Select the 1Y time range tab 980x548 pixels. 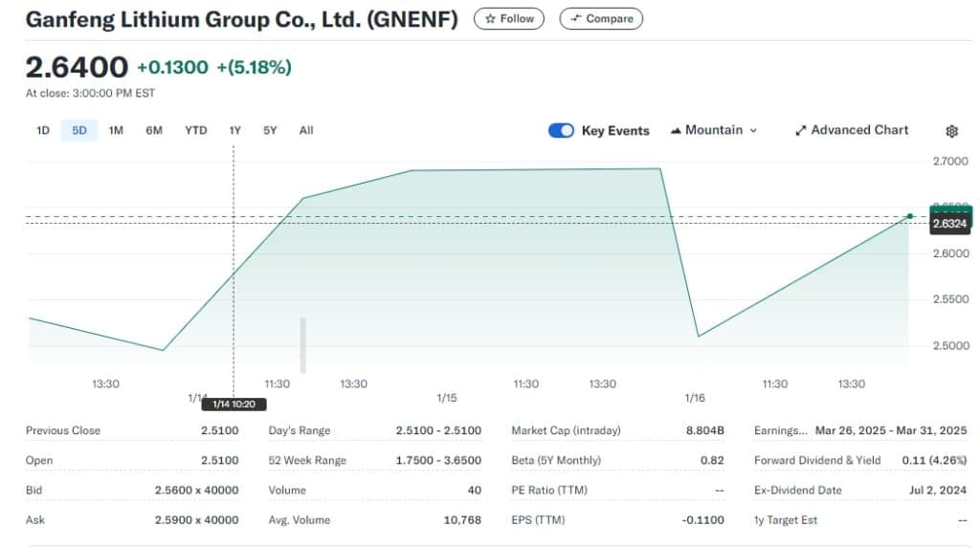235,131
